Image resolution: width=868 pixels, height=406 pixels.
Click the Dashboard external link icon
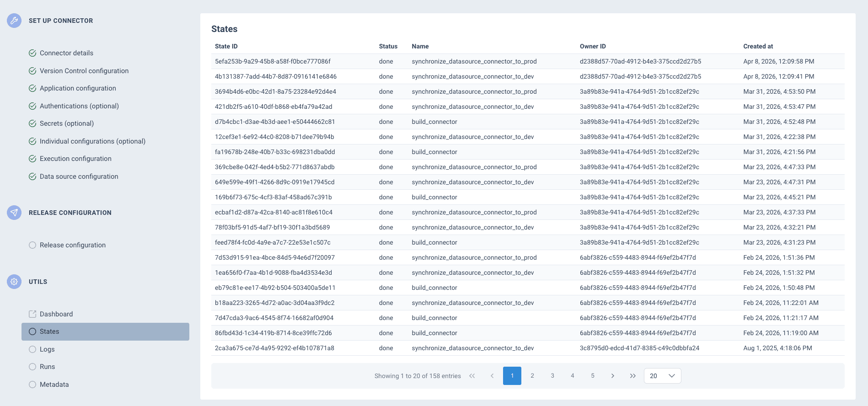click(x=32, y=314)
